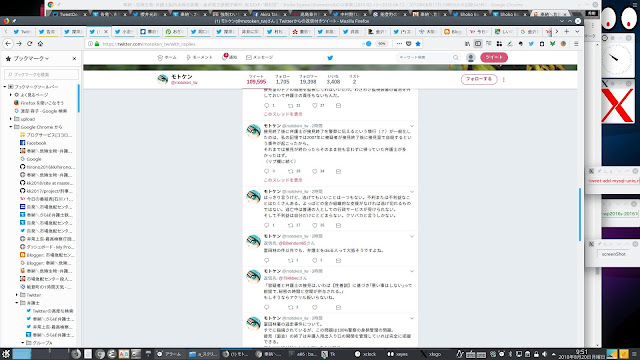Image resolution: width=640 pixels, height=360 pixels.
Task: Open the Firefox home page icon
Action: (40, 44)
